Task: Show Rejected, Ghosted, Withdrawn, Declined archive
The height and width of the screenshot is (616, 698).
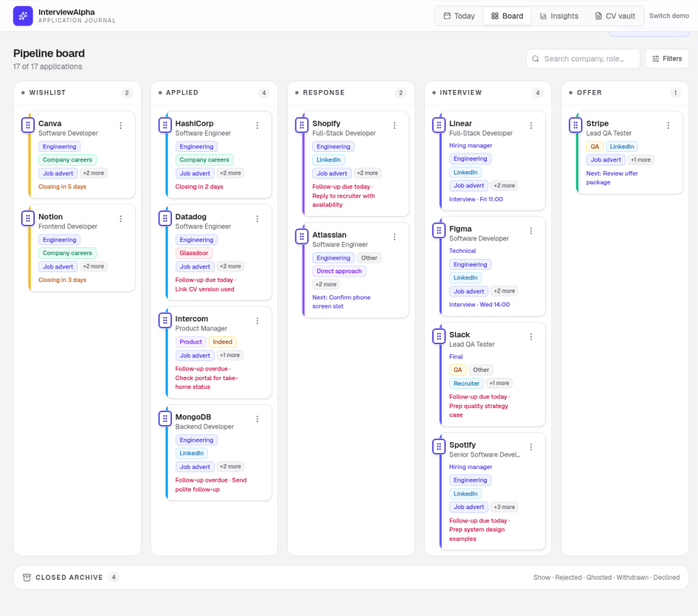Action: (x=606, y=577)
